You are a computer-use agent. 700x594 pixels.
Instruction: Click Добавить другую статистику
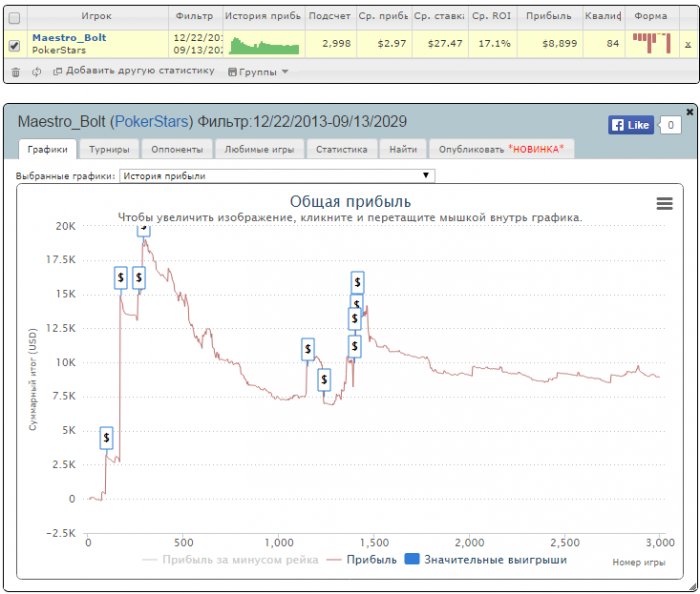[133, 71]
